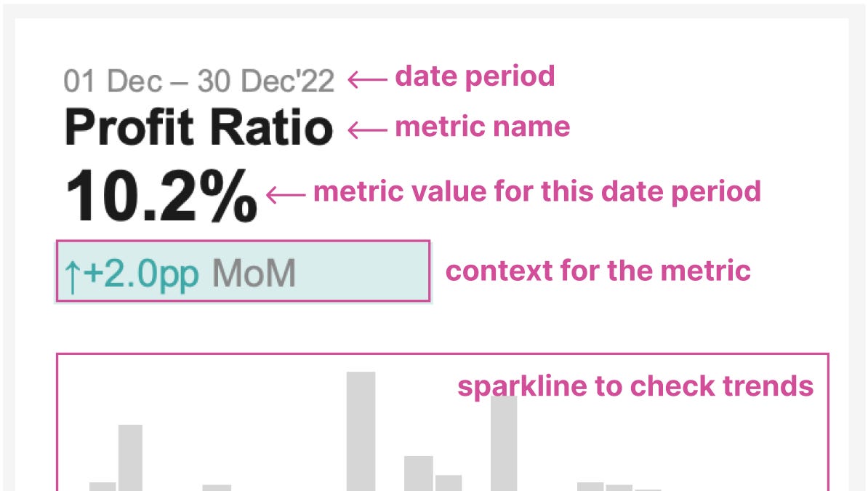This screenshot has height=491, width=868.
Task: Click the second sparkline bar from left
Action: click(x=131, y=458)
